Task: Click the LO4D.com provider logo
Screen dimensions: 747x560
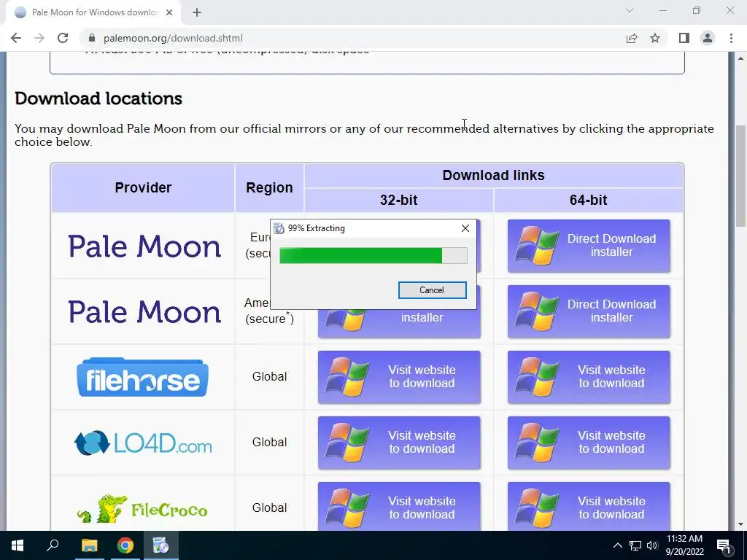Action: [143, 443]
